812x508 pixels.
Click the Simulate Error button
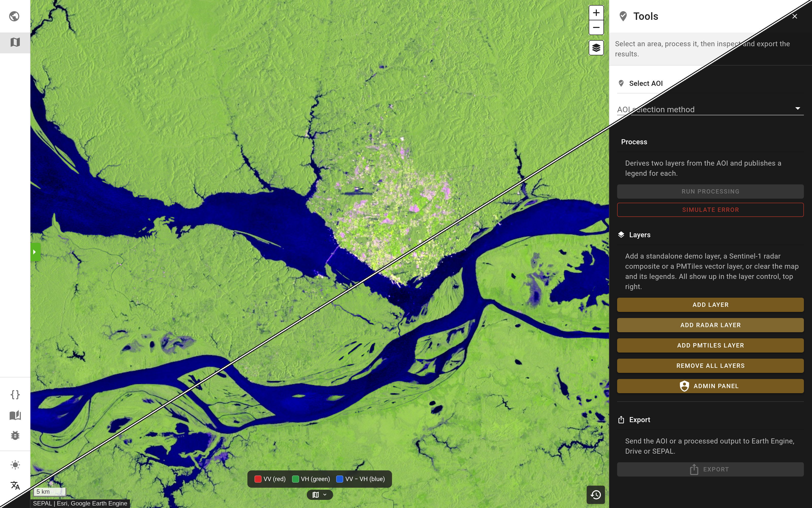pos(710,210)
